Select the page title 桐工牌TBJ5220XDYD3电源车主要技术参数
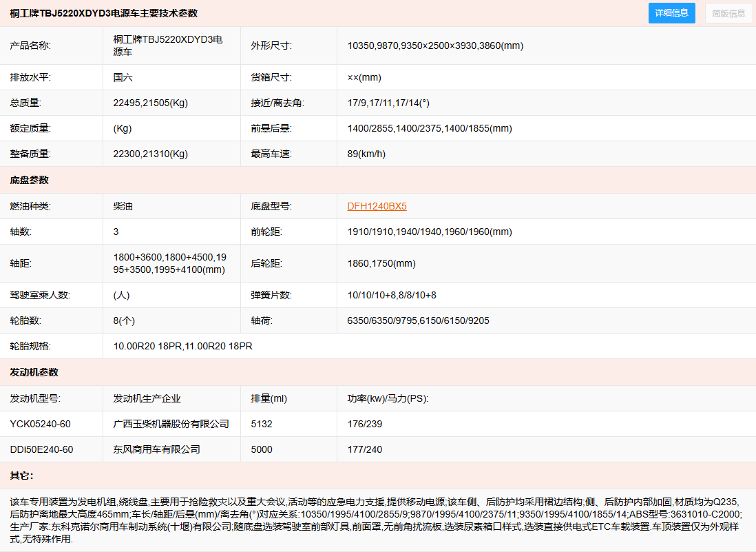756x552 pixels. click(x=104, y=13)
